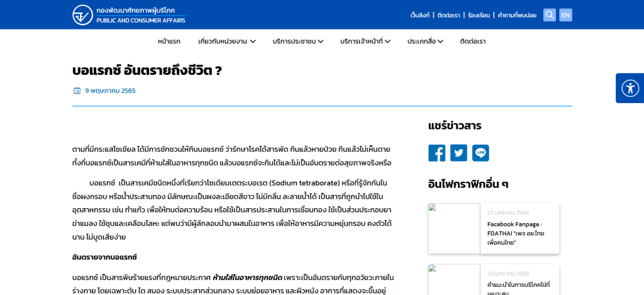Expand the เกี่ยวกับหน่วยงาน menu
The height and width of the screenshot is (295, 644).
coord(226,42)
